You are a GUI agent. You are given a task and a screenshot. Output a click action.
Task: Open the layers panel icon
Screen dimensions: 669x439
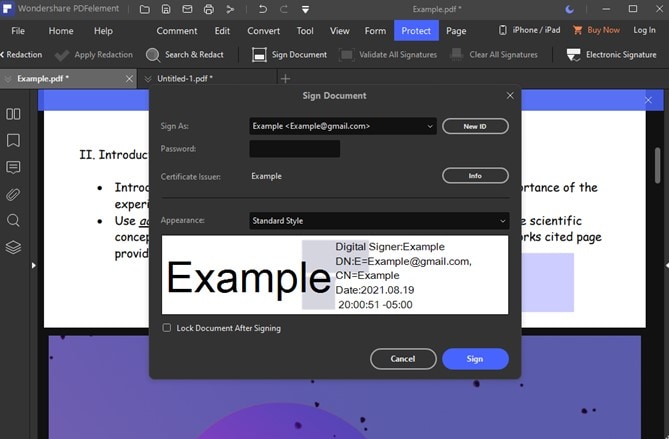point(13,247)
